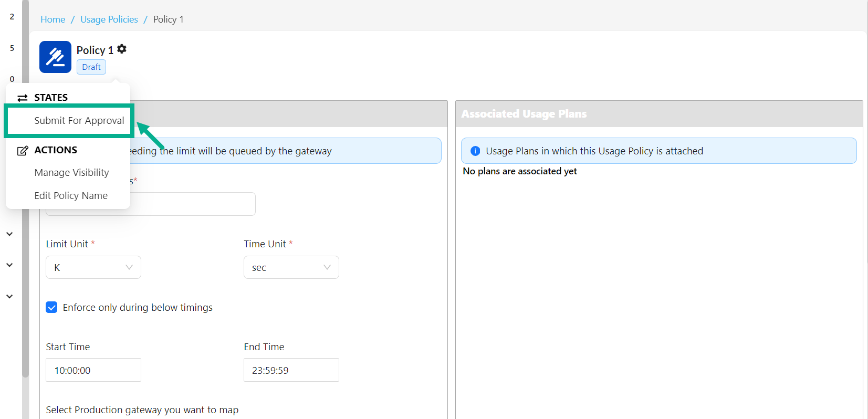Click the left sidebar vertical scrollbar
The image size is (868, 419).
[x=25, y=210]
